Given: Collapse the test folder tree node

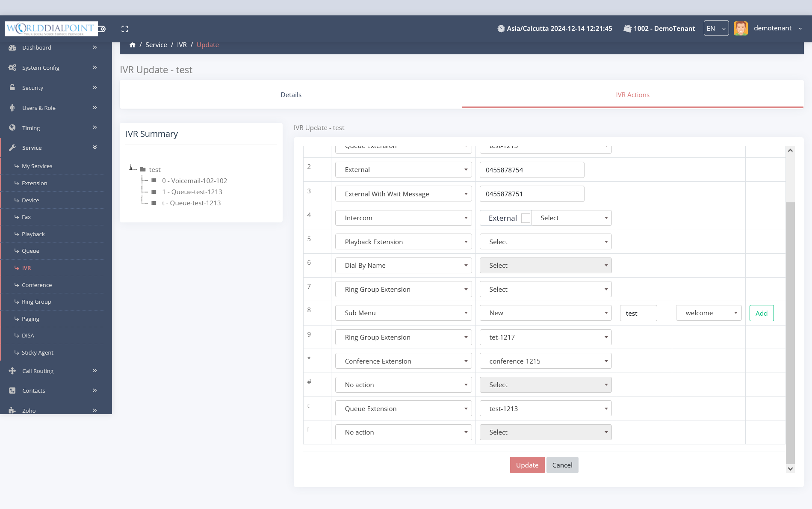Looking at the screenshot, I should pos(131,169).
